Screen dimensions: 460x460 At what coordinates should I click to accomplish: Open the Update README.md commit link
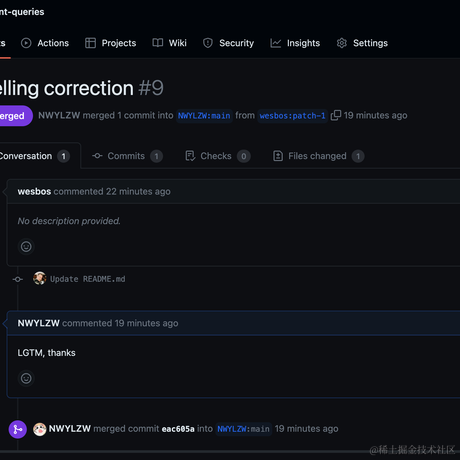pyautogui.click(x=88, y=279)
